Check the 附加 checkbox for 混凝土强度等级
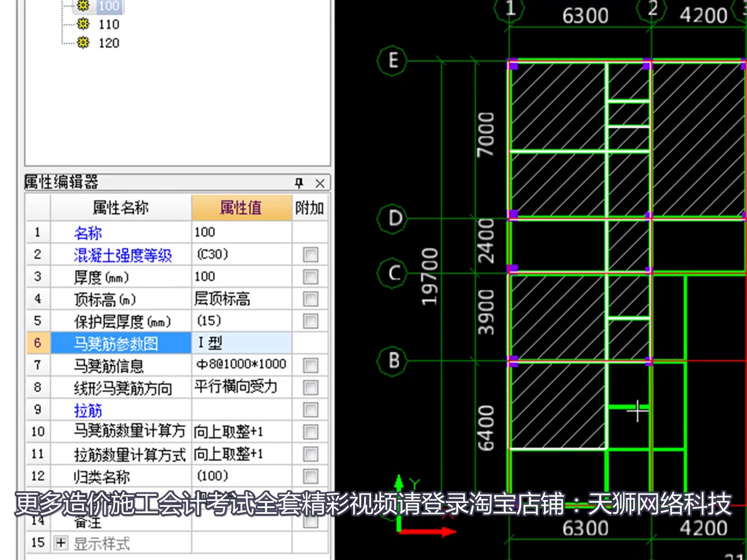The image size is (747, 560). pyautogui.click(x=309, y=254)
